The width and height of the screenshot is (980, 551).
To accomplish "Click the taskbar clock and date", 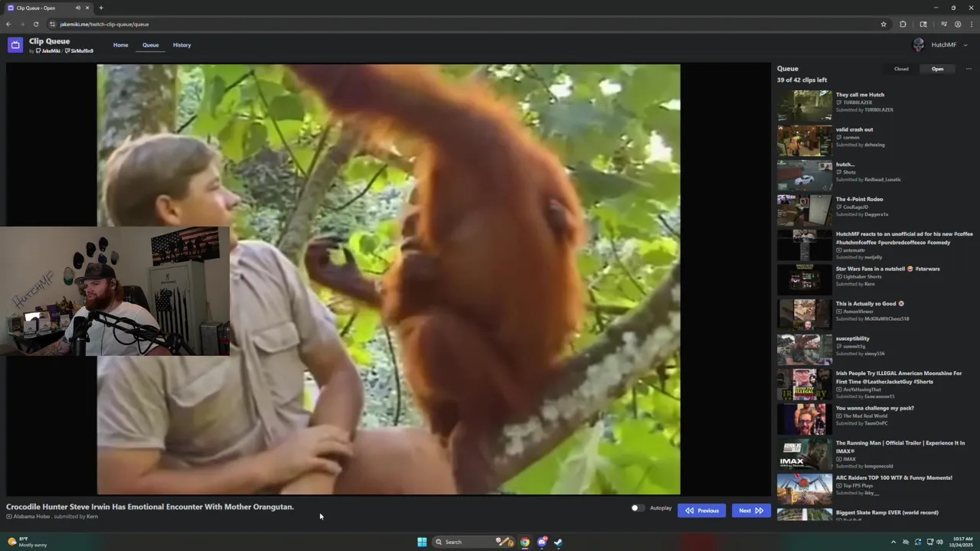I will coord(961,542).
